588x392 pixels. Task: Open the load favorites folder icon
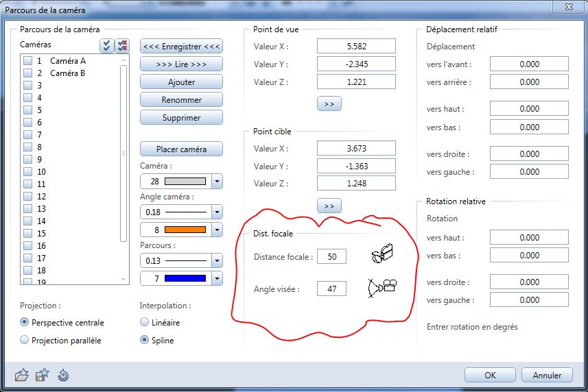pyautogui.click(x=22, y=375)
